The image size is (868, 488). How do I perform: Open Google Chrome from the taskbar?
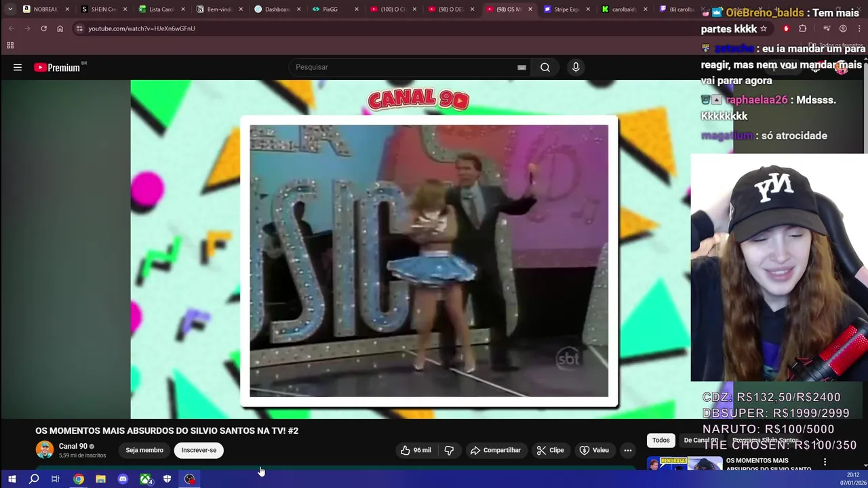[79, 479]
